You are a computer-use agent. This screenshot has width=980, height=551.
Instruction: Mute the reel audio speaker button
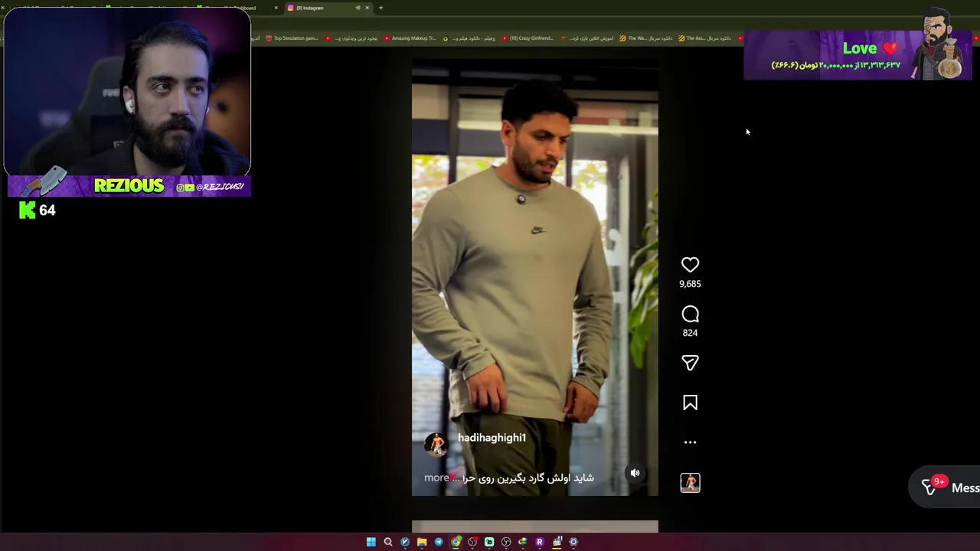[x=635, y=473]
